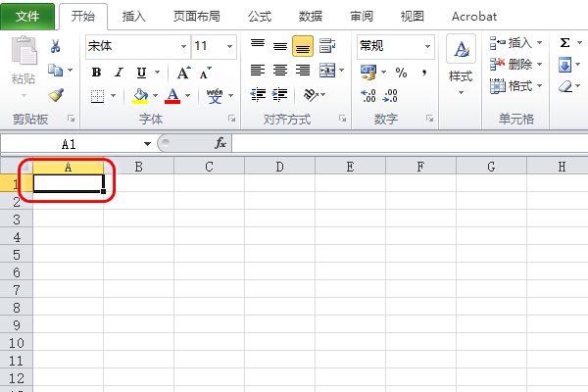Decrease indent icon
The height and width of the screenshot is (392, 588).
tap(258, 94)
